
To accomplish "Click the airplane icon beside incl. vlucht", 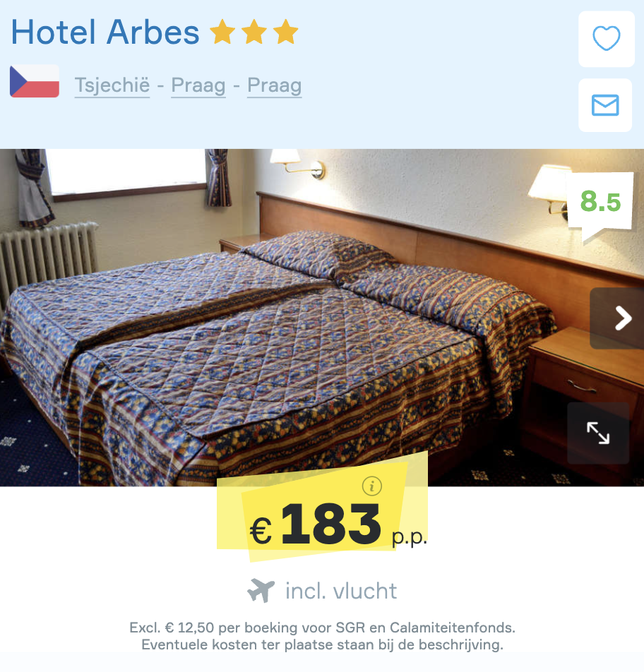I will pos(261,590).
